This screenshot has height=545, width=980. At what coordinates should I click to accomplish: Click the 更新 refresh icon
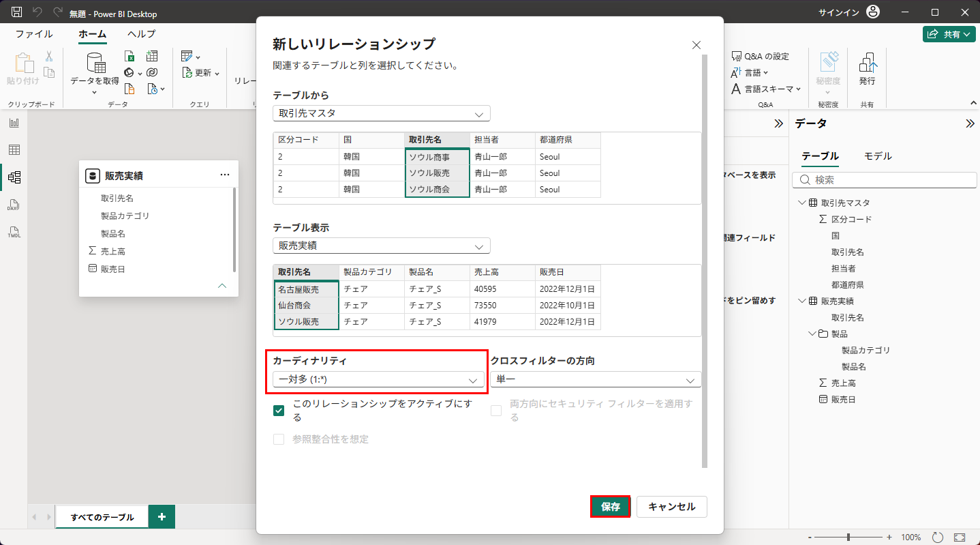pyautogui.click(x=187, y=73)
